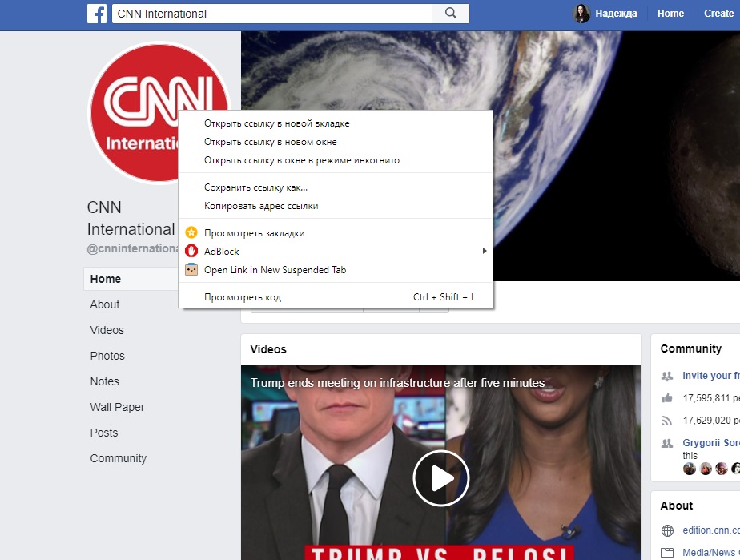Click the Media/News category icon
This screenshot has height=560, width=740.
667,553
